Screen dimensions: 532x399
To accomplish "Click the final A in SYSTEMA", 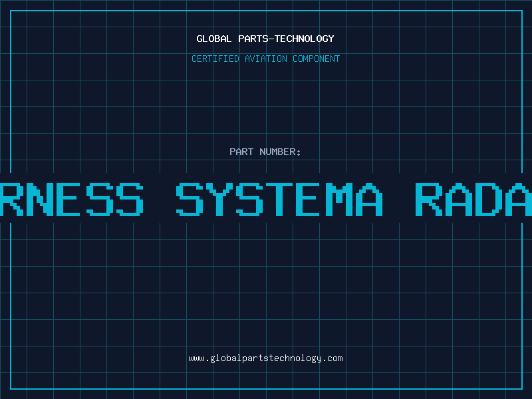I will pyautogui.click(x=369, y=198).
